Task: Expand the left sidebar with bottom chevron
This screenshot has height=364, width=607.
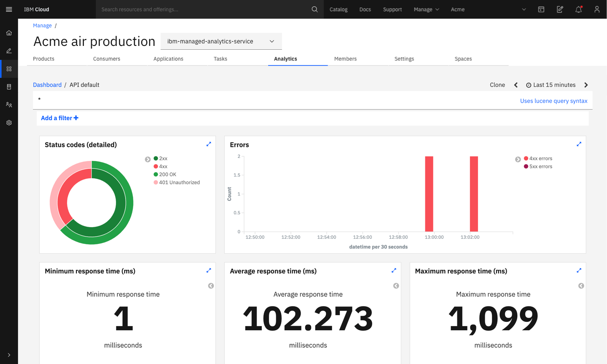Action: click(9, 355)
